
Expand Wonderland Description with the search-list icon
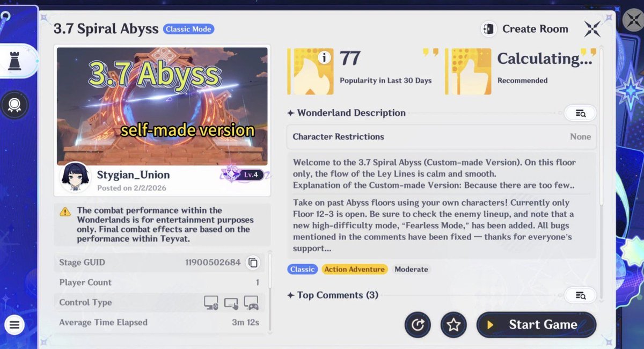click(580, 113)
